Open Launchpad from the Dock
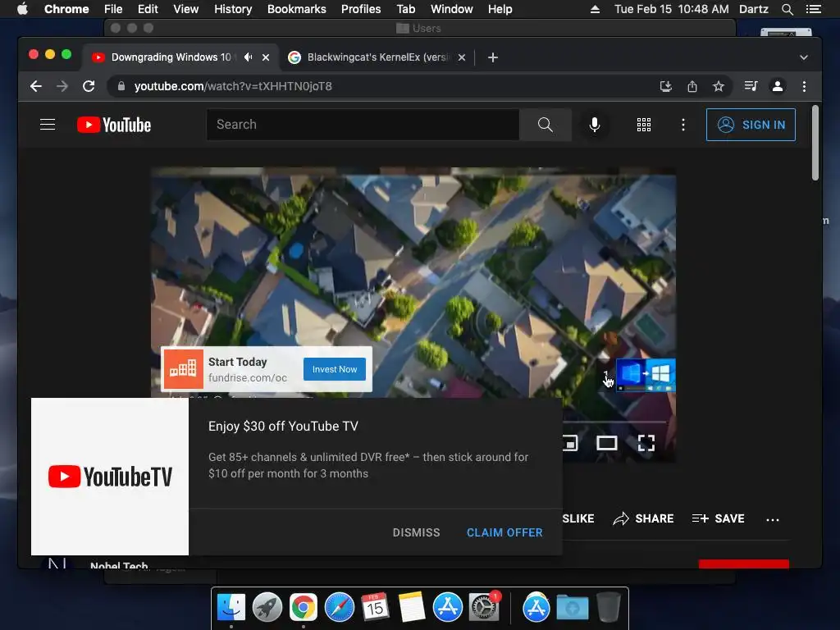The width and height of the screenshot is (840, 630). coord(267,607)
